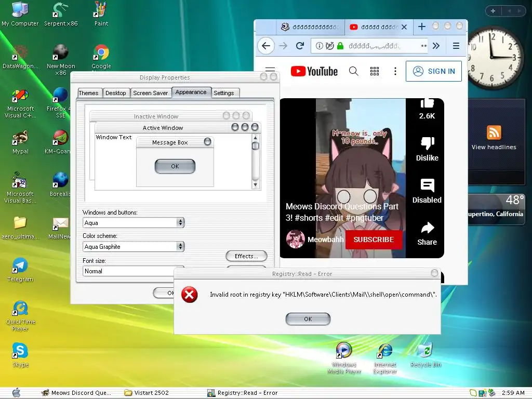Image resolution: width=532 pixels, height=399 pixels.
Task: Switch to the first browser tab
Action: pyautogui.click(x=311, y=27)
